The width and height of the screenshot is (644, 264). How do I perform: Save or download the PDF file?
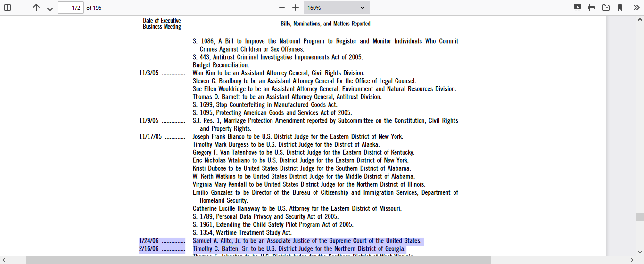click(x=606, y=8)
